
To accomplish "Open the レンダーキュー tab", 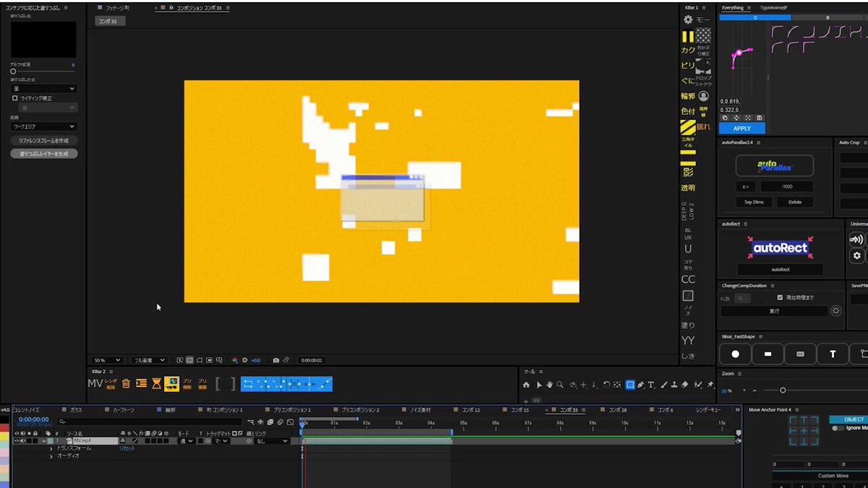I will pyautogui.click(x=708, y=410).
